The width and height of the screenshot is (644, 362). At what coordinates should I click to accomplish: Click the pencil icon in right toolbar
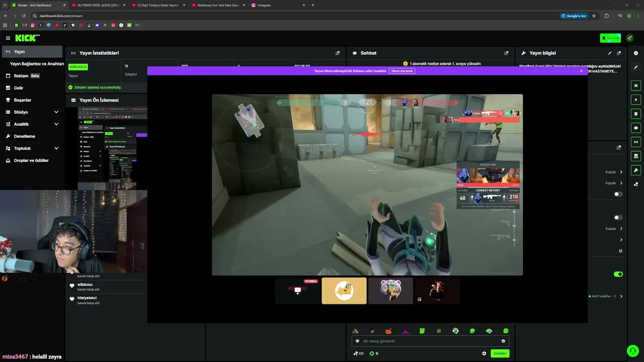[x=636, y=67]
